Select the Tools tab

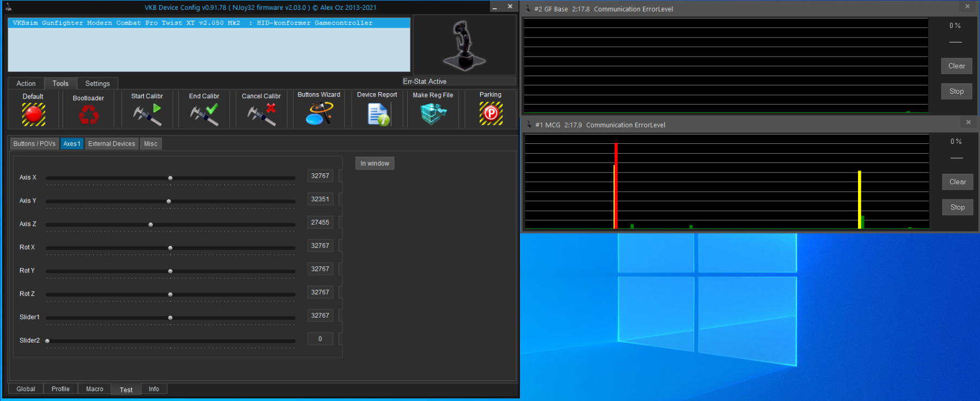60,83
